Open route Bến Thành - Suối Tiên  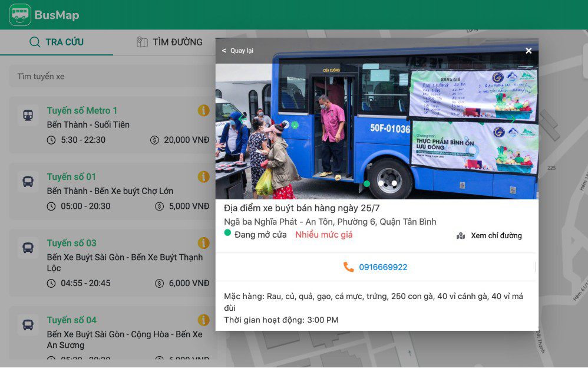point(88,125)
